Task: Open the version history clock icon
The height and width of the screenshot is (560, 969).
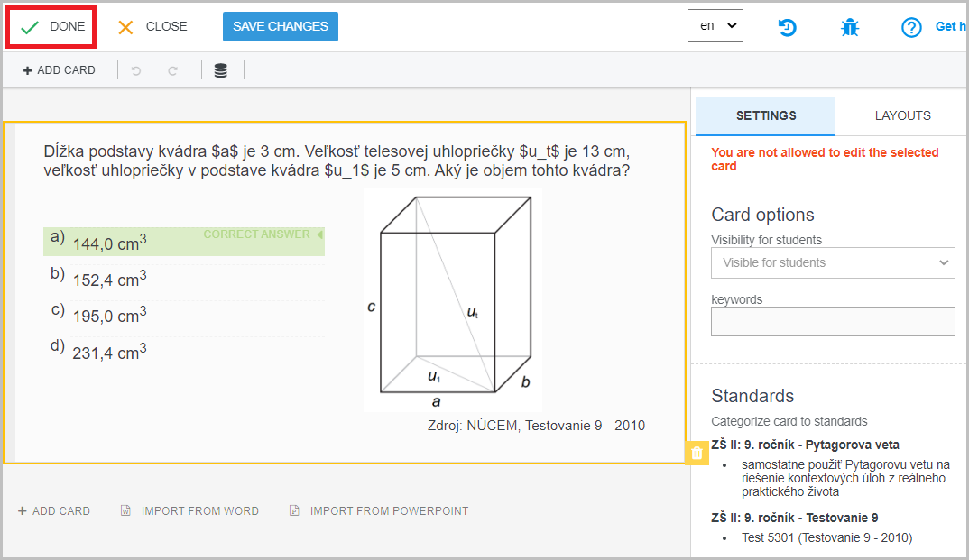Action: click(787, 27)
